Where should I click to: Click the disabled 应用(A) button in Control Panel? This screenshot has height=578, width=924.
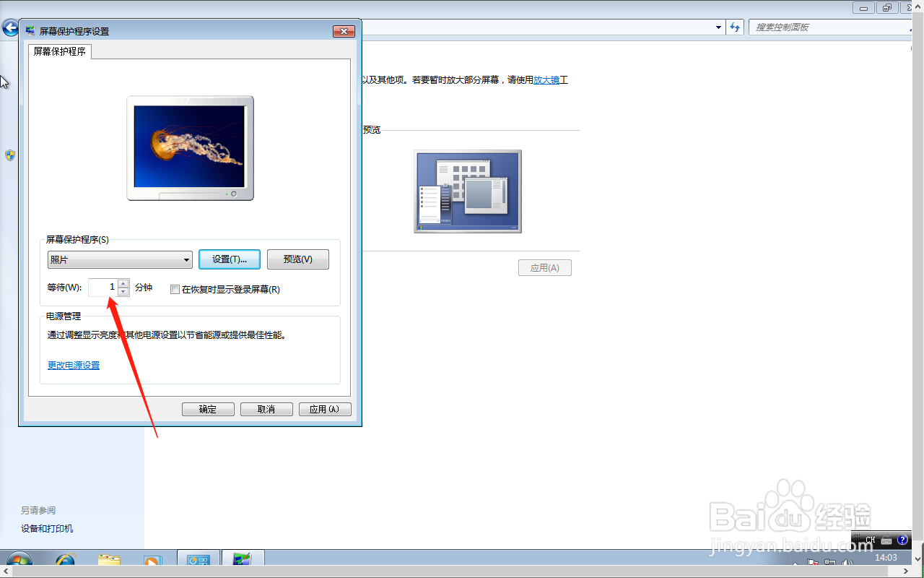(545, 268)
